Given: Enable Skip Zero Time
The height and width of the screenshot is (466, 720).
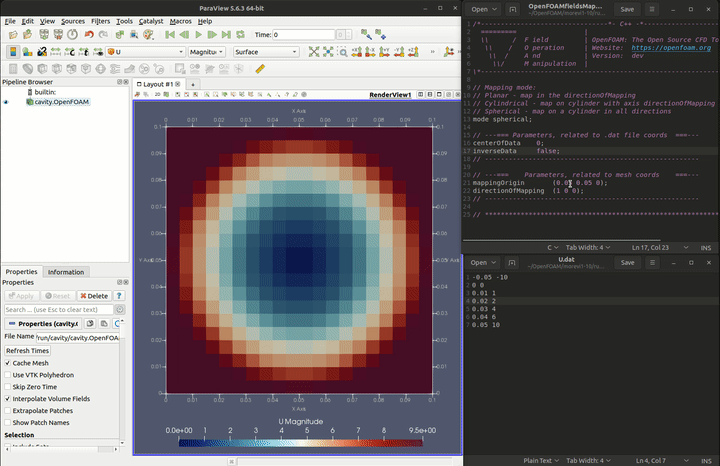Looking at the screenshot, I should tap(7, 387).
